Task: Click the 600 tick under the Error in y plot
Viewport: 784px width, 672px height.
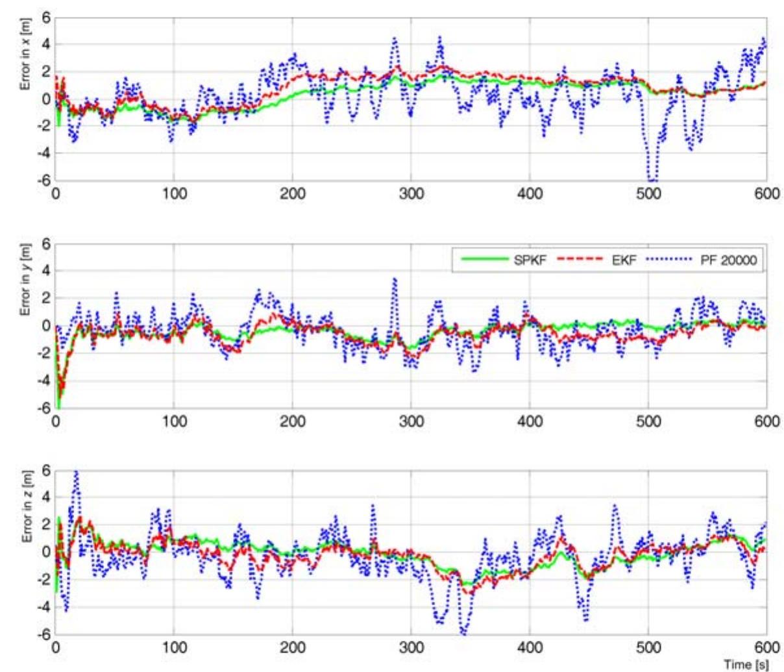Action: (x=767, y=421)
